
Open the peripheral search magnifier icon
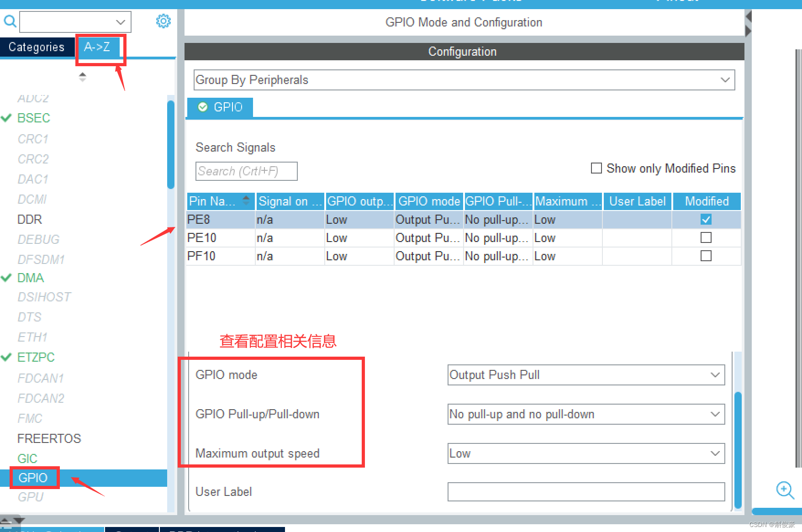point(10,21)
